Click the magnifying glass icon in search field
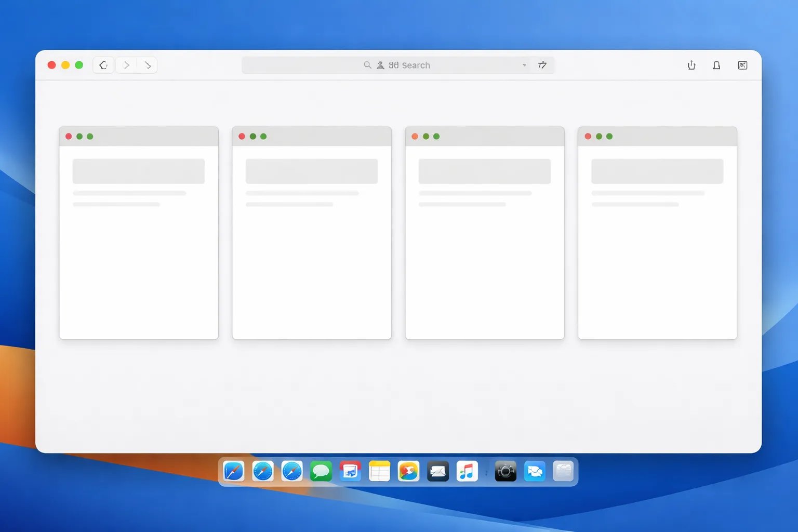 [x=367, y=65]
